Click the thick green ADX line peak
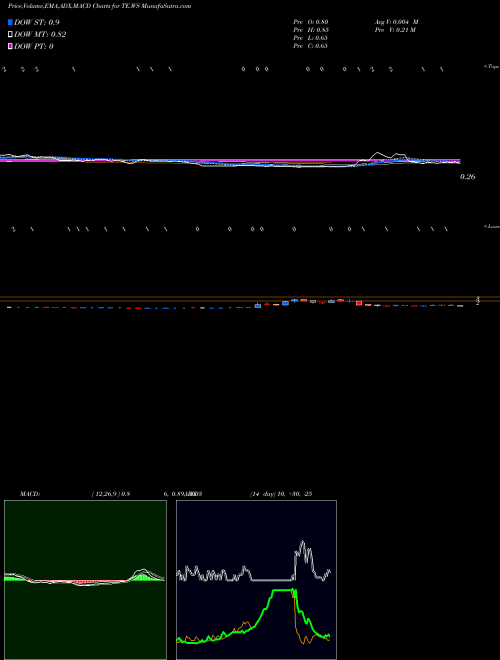500x660 pixels. point(282,591)
